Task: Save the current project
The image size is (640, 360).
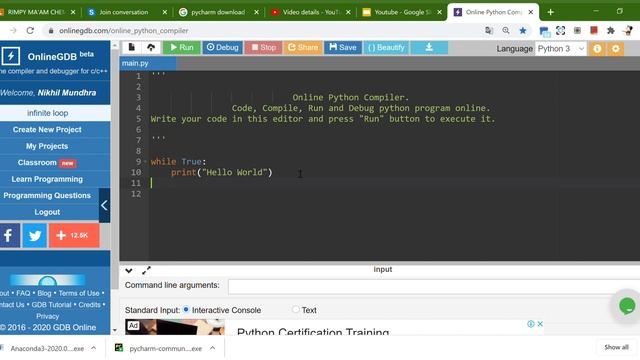Action: point(343,47)
